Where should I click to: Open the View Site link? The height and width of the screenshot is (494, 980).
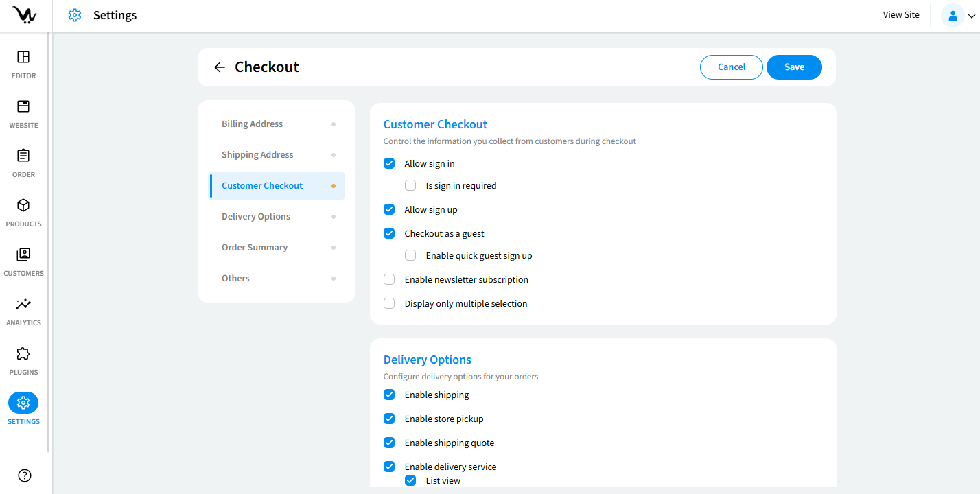click(901, 15)
